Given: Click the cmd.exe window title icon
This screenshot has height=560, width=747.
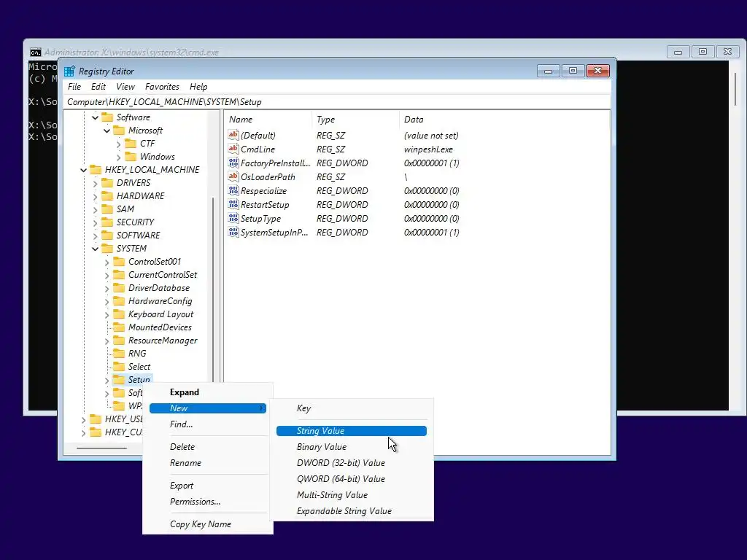Looking at the screenshot, I should [36, 52].
